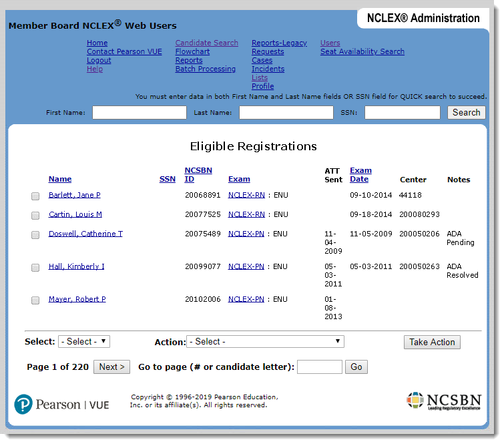Open candidate Mayer, Robert P
The width and height of the screenshot is (504, 444).
point(77,299)
